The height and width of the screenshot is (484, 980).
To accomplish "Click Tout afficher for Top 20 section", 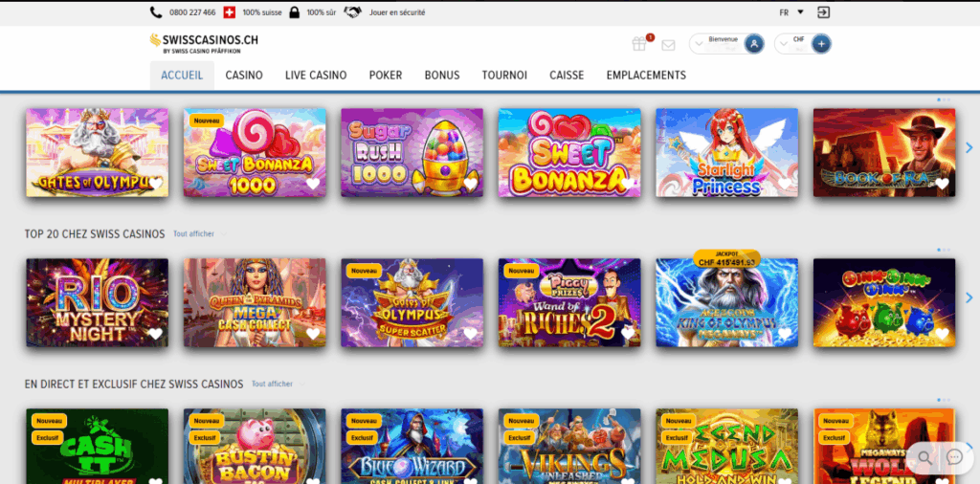I will pyautogui.click(x=193, y=234).
